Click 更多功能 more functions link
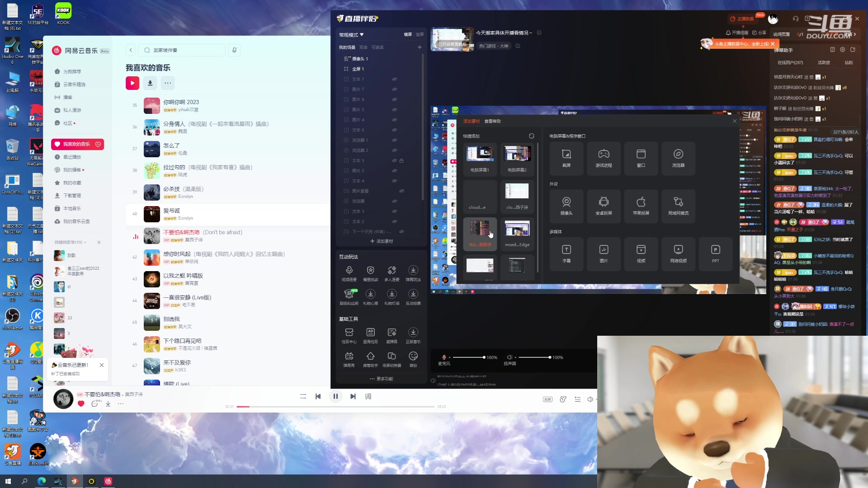The image size is (868, 488). (382, 379)
